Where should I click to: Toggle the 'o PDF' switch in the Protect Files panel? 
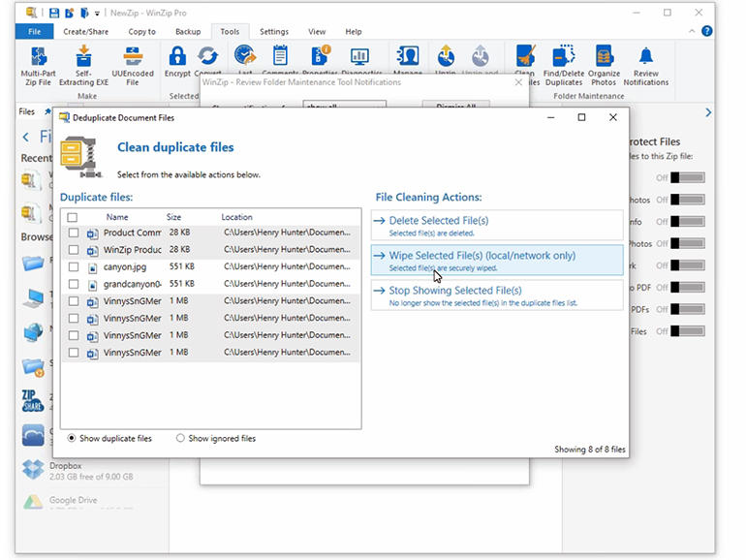pyautogui.click(x=688, y=288)
